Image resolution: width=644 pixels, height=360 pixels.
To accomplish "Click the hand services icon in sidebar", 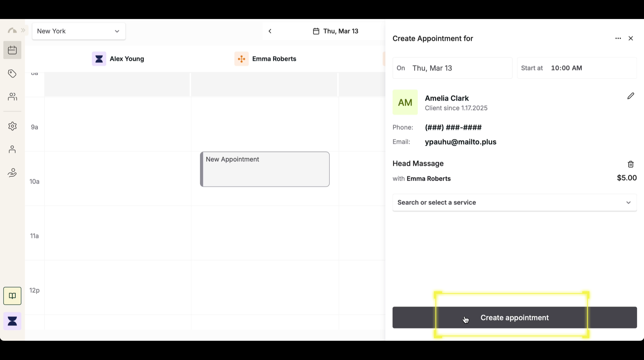I will tap(12, 173).
